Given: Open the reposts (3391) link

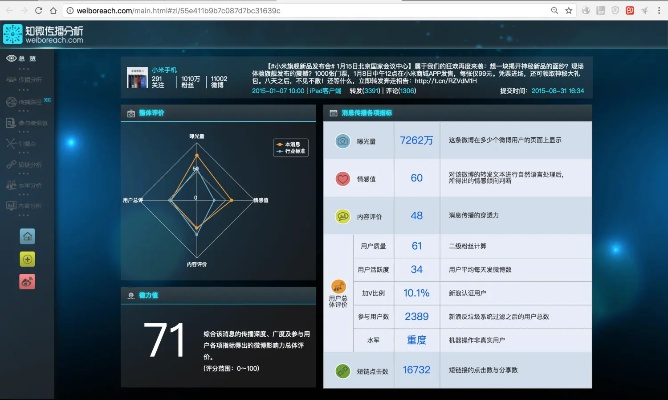Looking at the screenshot, I should click(x=365, y=90).
